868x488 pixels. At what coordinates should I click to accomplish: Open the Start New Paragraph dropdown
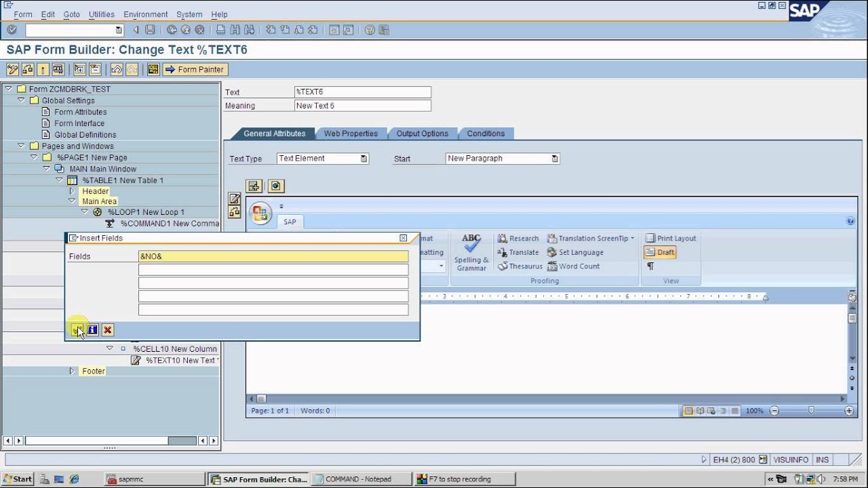555,159
